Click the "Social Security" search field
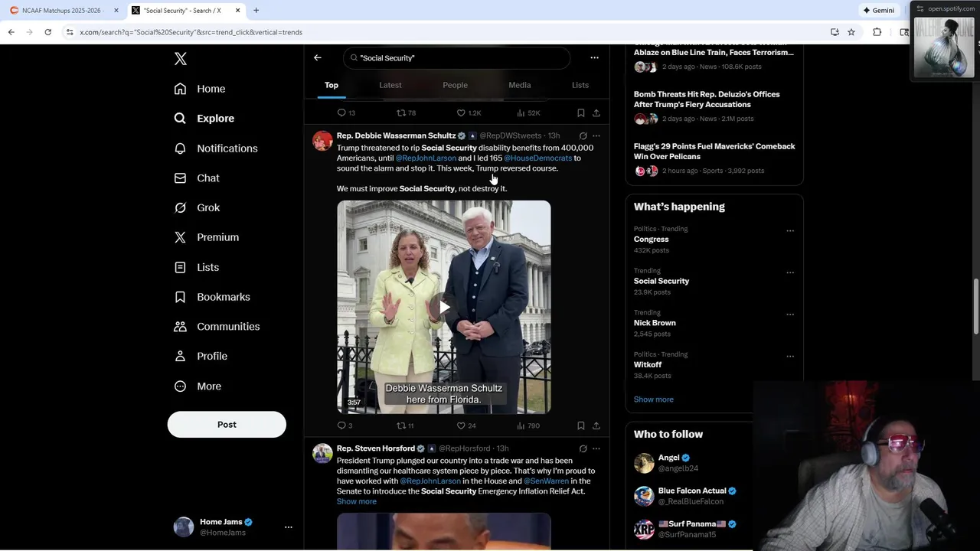This screenshot has height=551, width=980. coord(456,58)
